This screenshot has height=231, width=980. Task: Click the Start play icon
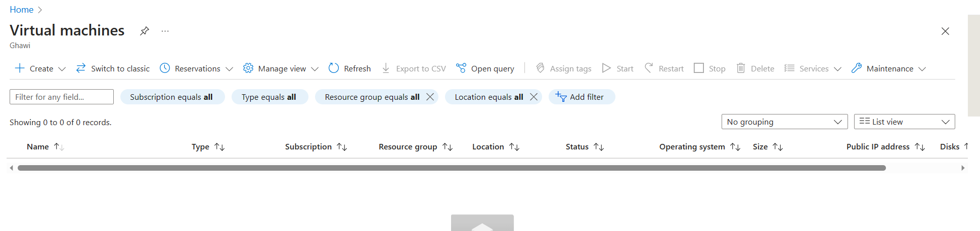606,68
